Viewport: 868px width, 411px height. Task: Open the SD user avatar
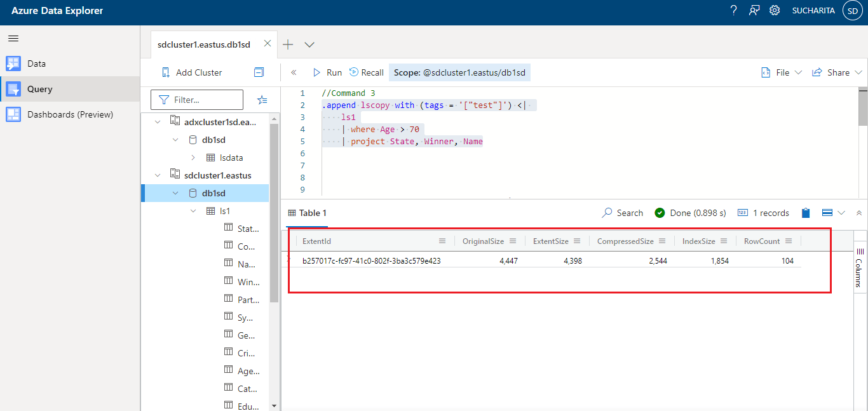point(852,10)
